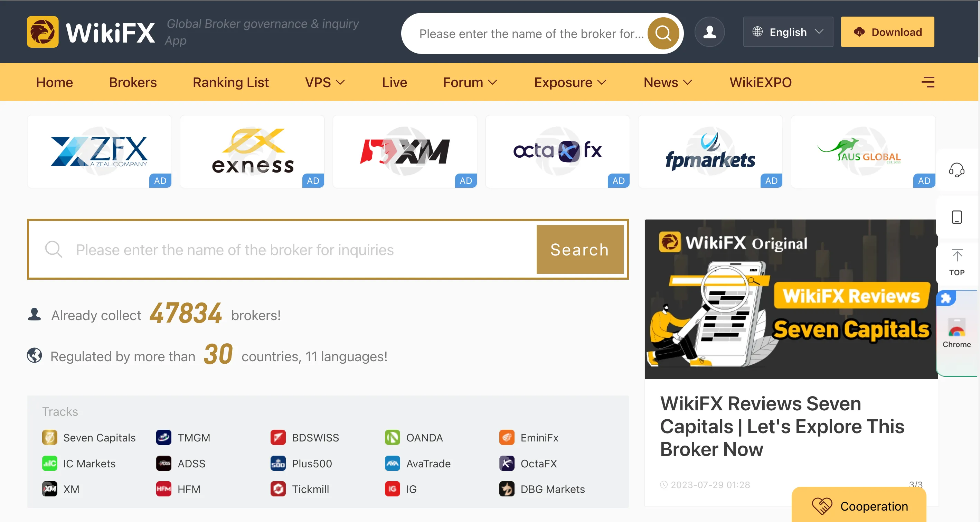
Task: Click the gold Search button
Action: (x=580, y=250)
